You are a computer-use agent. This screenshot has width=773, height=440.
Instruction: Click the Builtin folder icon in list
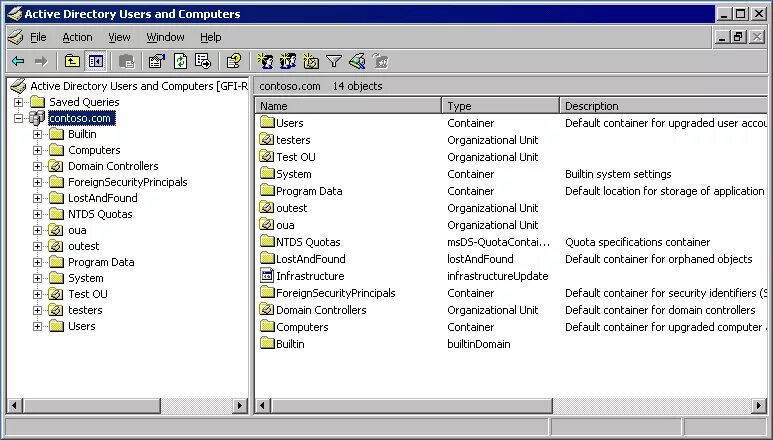point(267,343)
